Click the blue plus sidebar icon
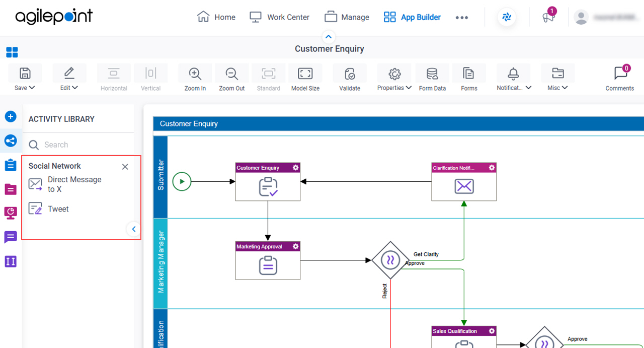 (11, 117)
